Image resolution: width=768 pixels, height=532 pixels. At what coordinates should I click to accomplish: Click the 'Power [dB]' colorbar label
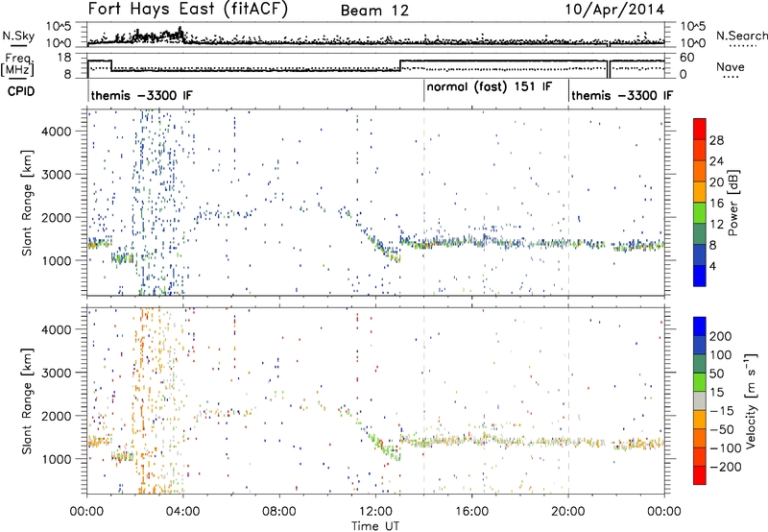(x=732, y=203)
